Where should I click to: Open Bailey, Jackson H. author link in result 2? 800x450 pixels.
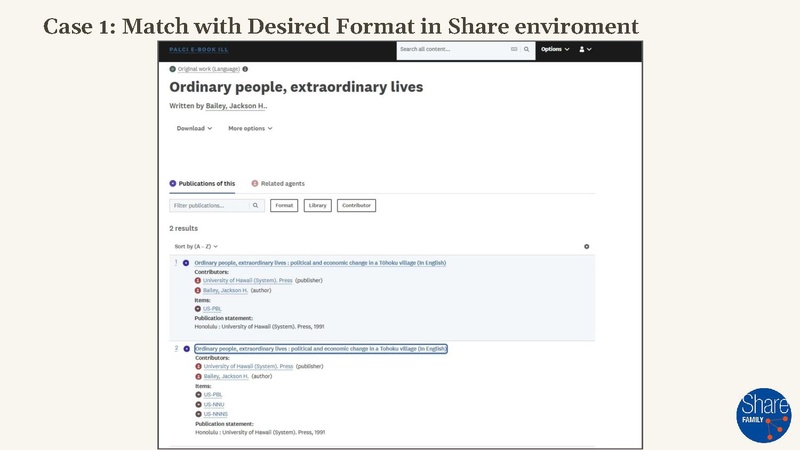226,377
